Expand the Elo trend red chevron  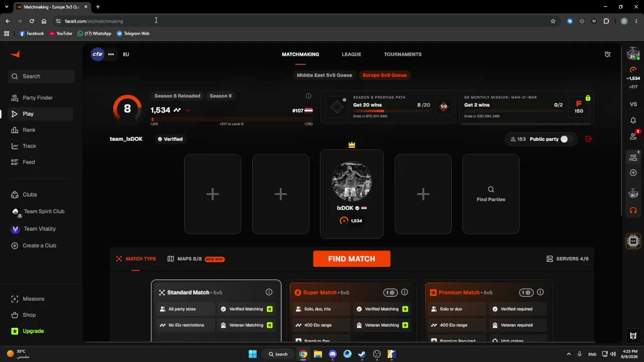tap(188, 110)
